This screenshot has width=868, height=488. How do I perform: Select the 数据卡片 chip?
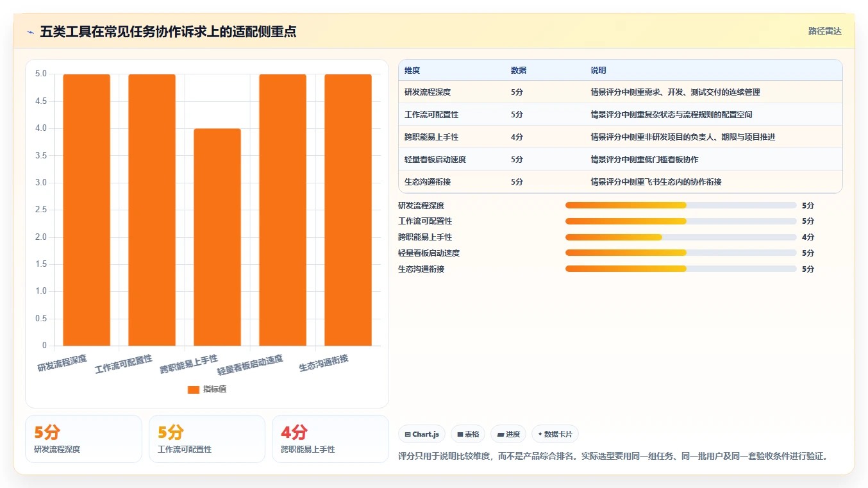555,434
